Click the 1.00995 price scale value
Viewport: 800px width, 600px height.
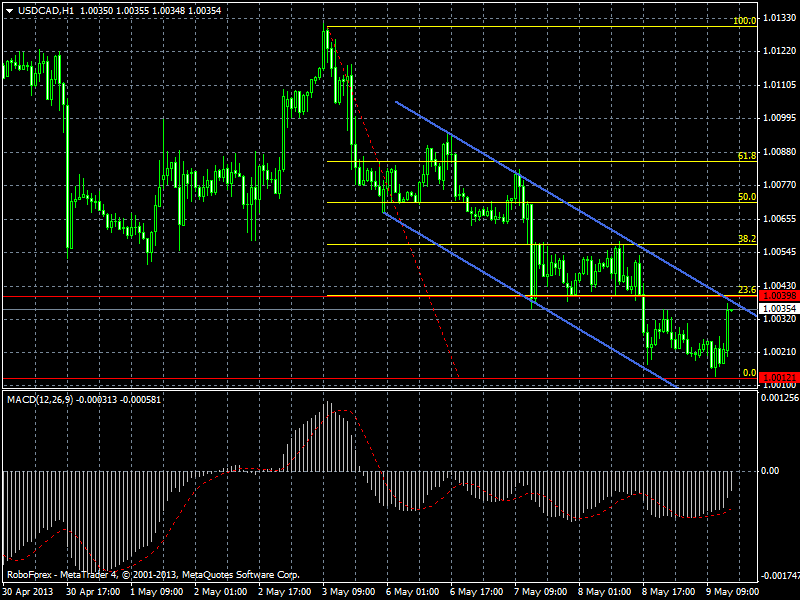[780, 118]
